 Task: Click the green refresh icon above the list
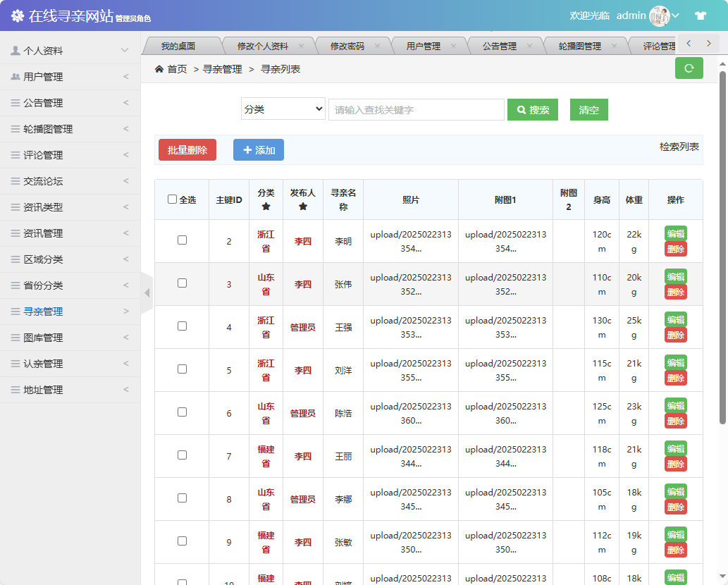pos(689,68)
